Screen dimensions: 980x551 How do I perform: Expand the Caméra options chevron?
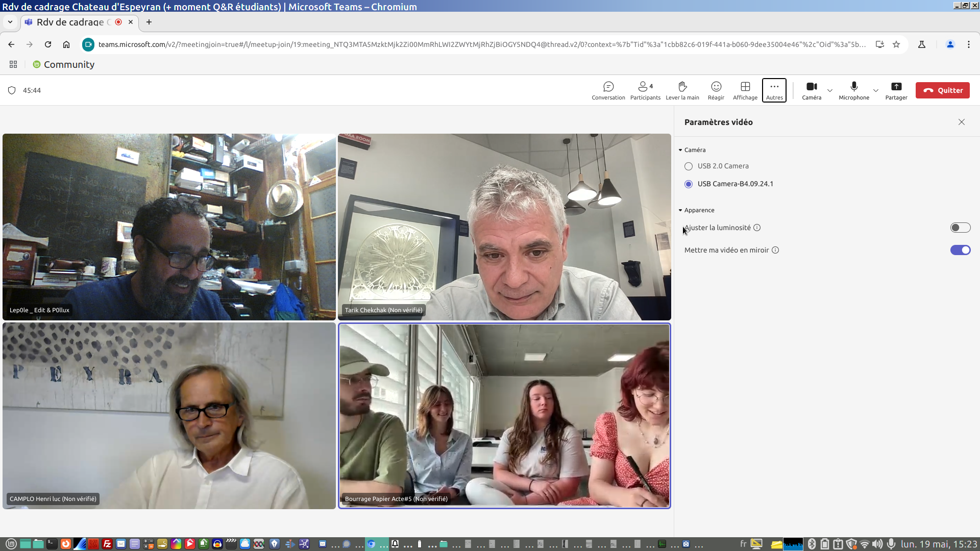click(830, 90)
